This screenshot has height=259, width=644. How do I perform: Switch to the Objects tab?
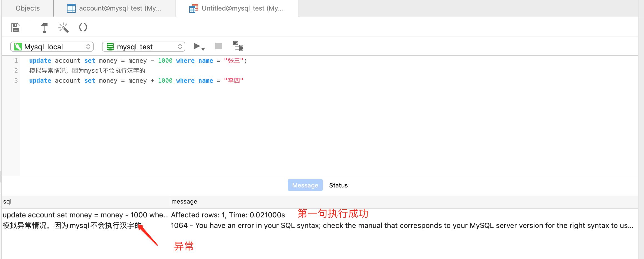[28, 8]
